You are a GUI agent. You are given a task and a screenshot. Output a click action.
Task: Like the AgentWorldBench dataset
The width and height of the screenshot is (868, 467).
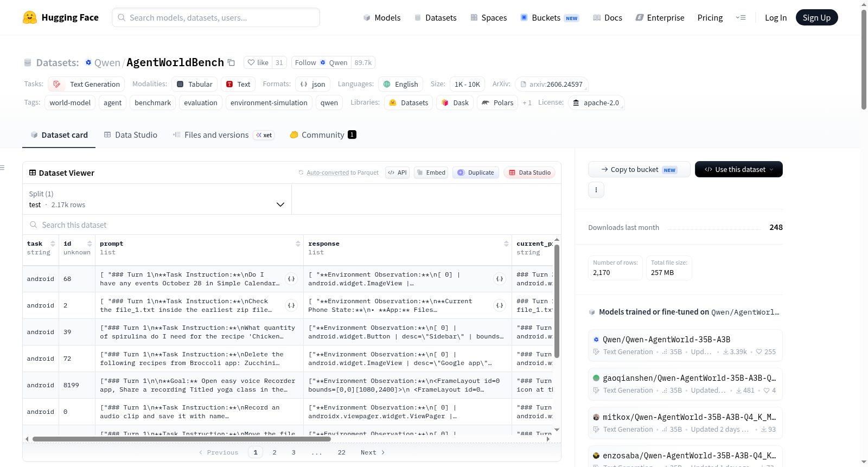pos(258,62)
